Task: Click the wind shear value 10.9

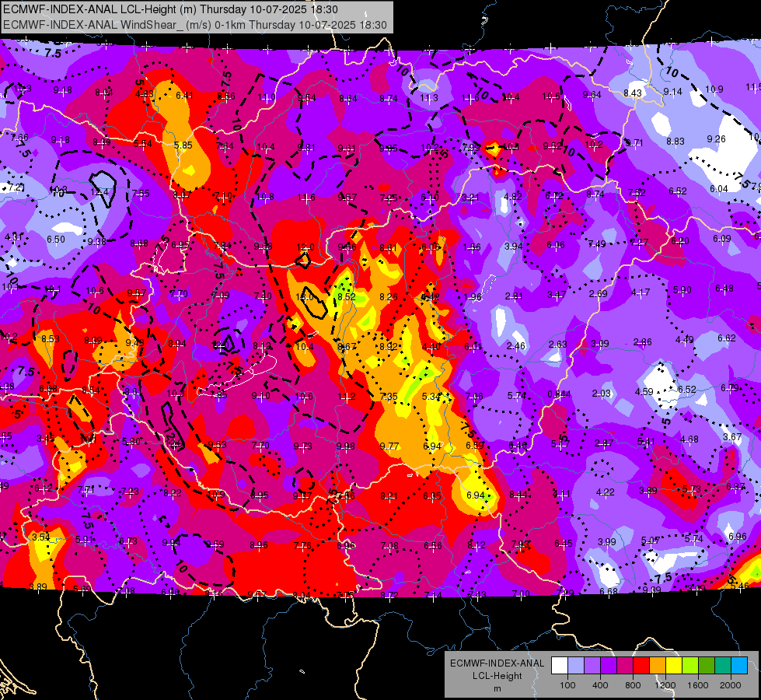Action: (x=714, y=89)
